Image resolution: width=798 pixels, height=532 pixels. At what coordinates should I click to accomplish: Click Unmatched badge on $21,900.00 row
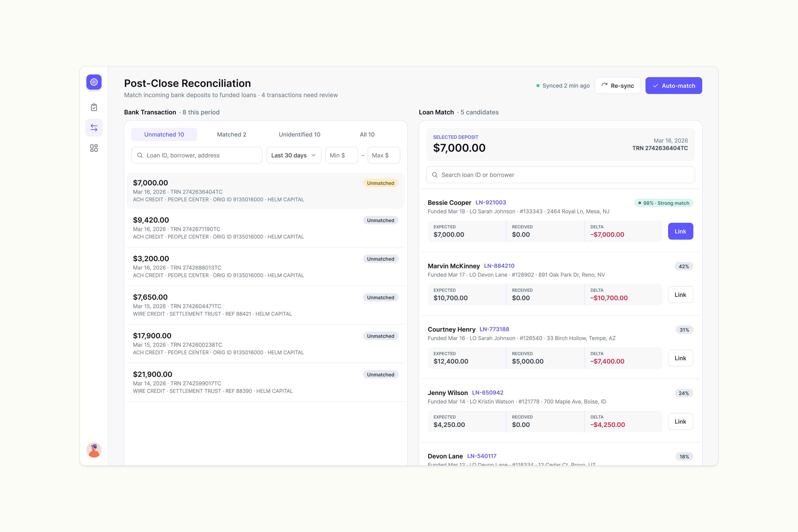pos(381,375)
